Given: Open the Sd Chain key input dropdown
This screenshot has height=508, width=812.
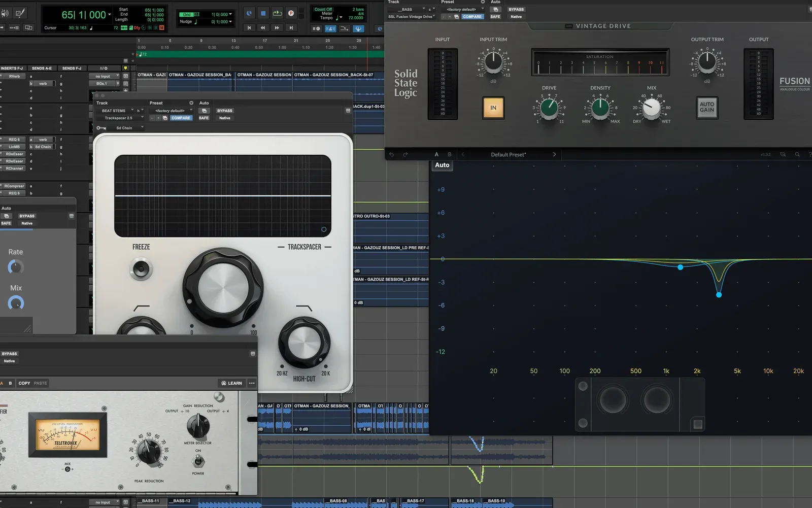Looking at the screenshot, I should tap(127, 128).
